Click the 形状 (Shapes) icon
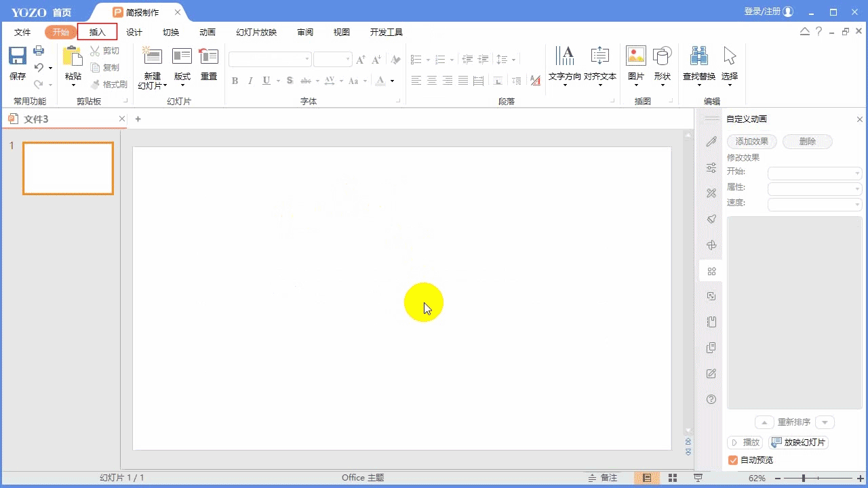868x488 pixels. click(x=662, y=57)
